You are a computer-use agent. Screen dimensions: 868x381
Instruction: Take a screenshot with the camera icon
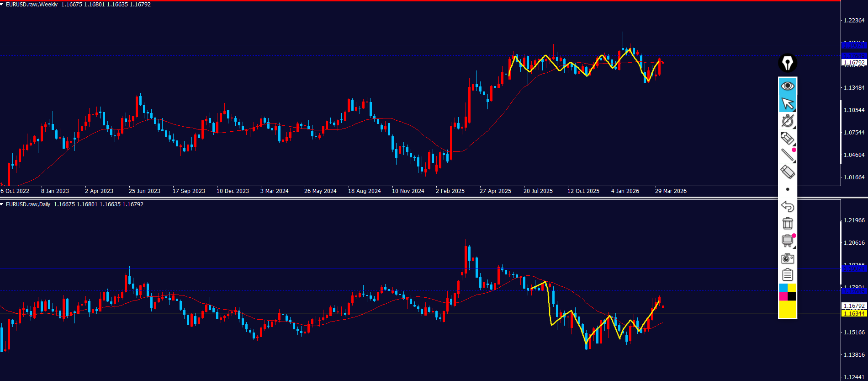pos(787,258)
